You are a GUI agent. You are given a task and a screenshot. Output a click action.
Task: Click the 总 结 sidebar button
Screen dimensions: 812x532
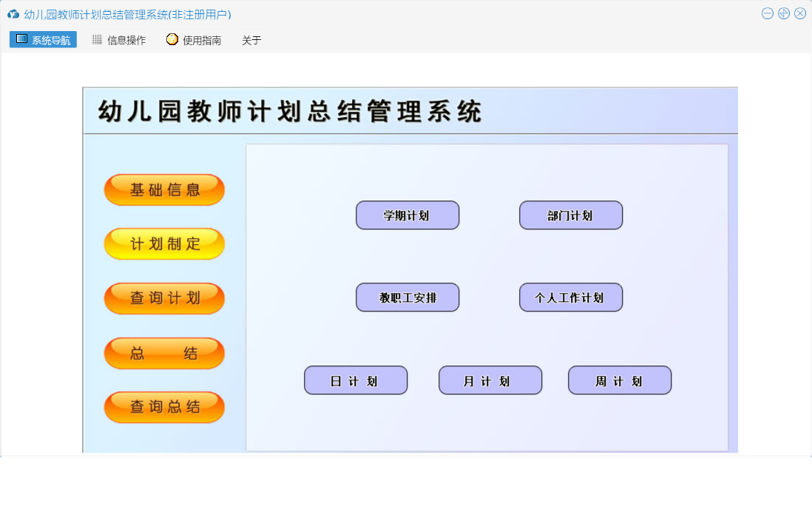tap(164, 353)
